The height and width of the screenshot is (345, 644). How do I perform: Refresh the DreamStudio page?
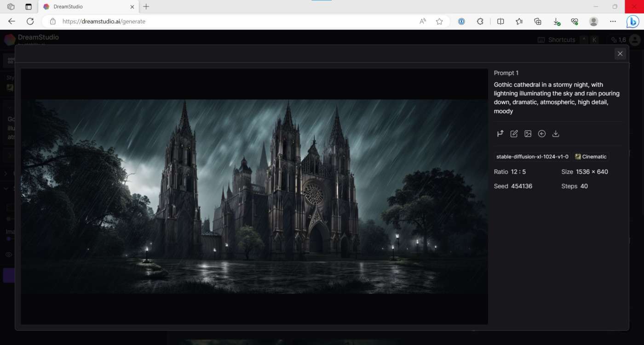coord(30,21)
